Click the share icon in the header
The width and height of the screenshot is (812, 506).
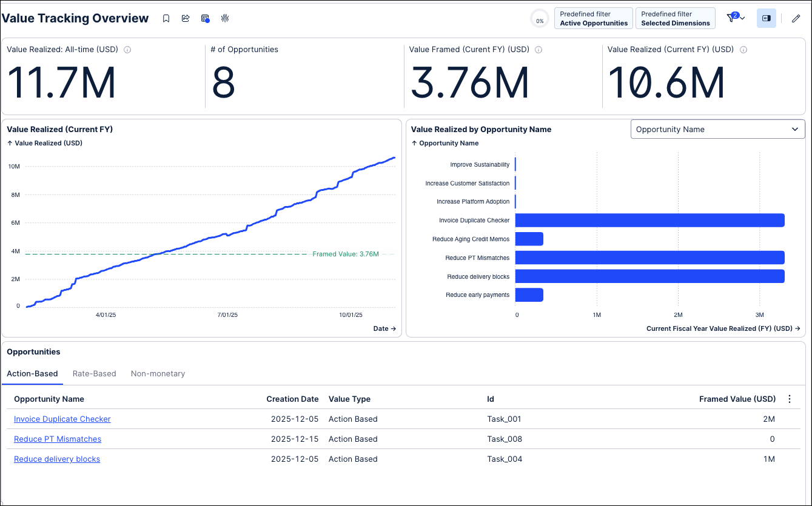click(x=186, y=19)
